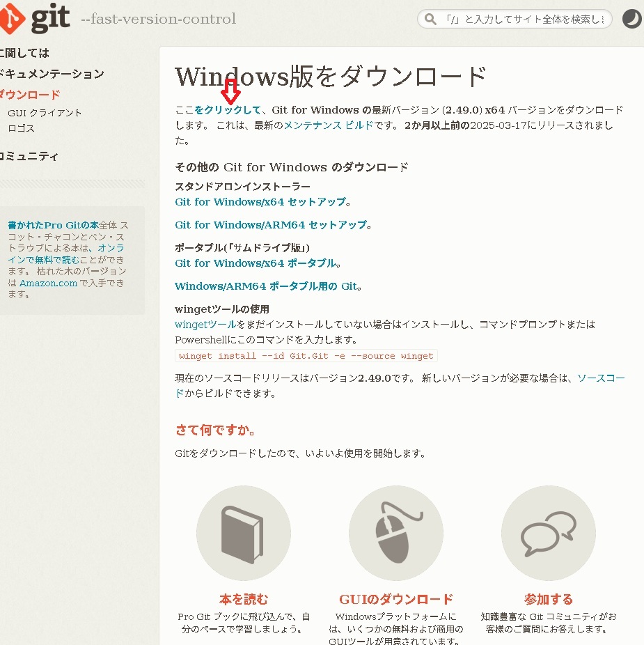
Task: Open the 関しては sidebar item
Action: 24,53
